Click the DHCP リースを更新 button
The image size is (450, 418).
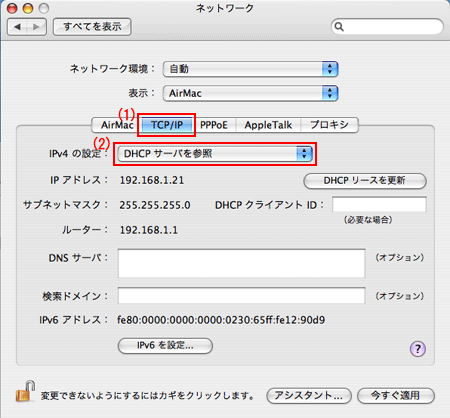pos(365,181)
